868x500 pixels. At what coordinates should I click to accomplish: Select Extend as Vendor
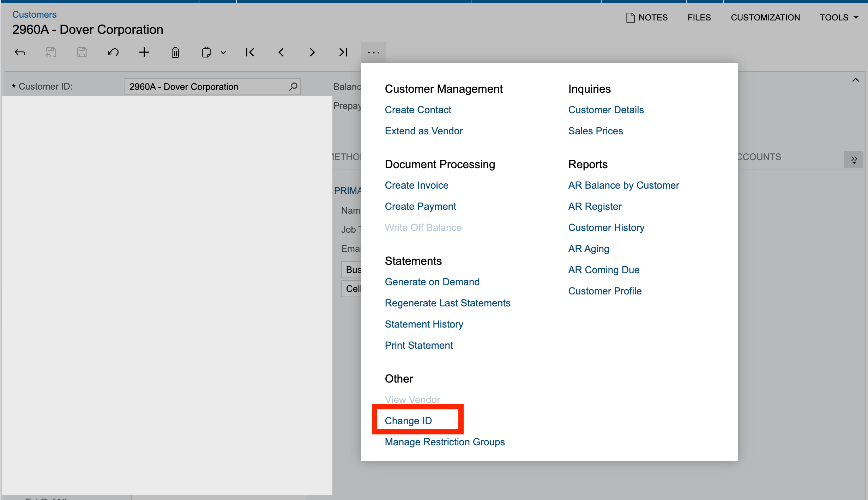(424, 131)
